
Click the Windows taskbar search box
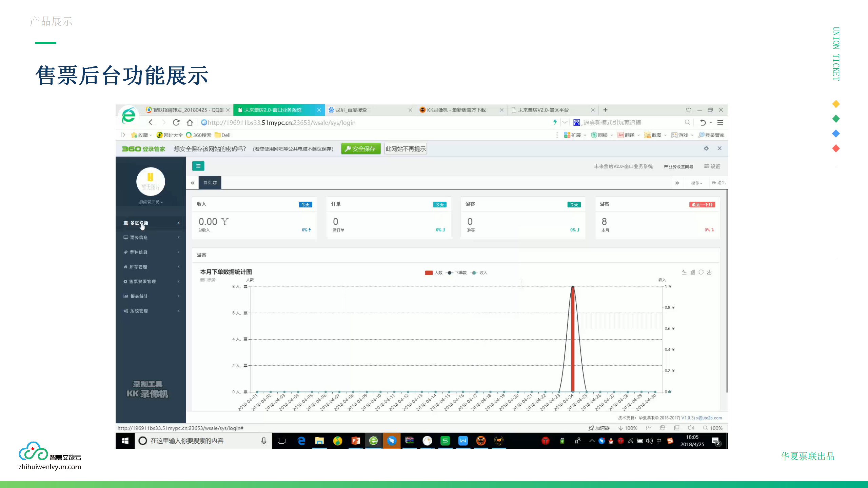pos(203,441)
